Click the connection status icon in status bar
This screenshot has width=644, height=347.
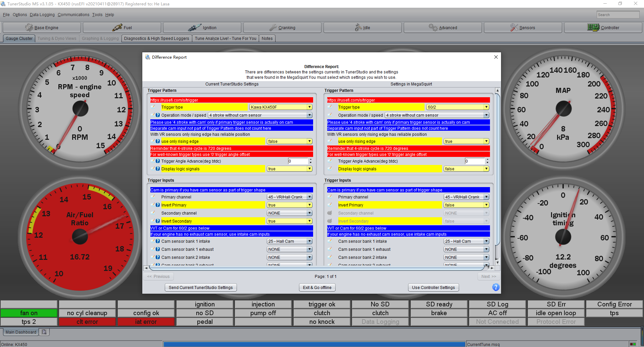click(633, 344)
